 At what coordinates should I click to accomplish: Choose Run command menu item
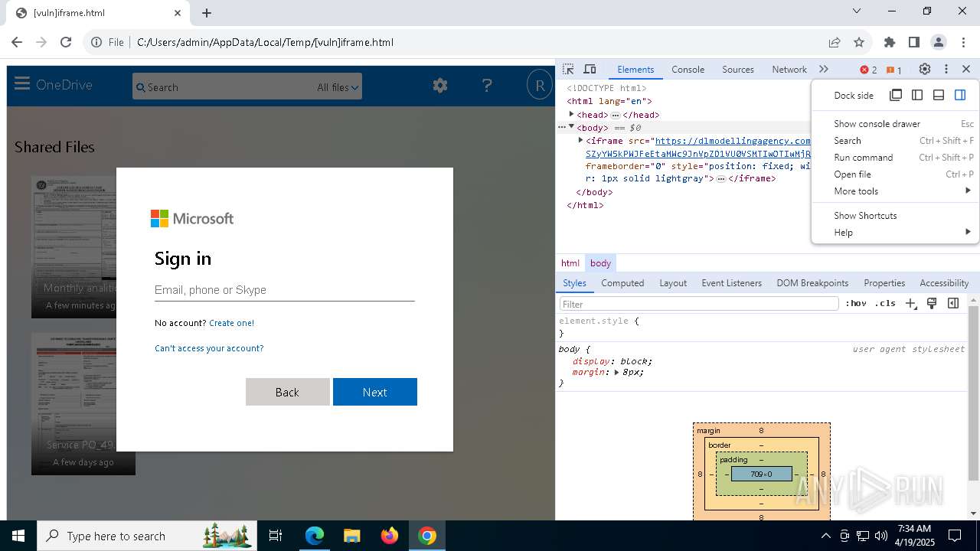(x=895, y=158)
